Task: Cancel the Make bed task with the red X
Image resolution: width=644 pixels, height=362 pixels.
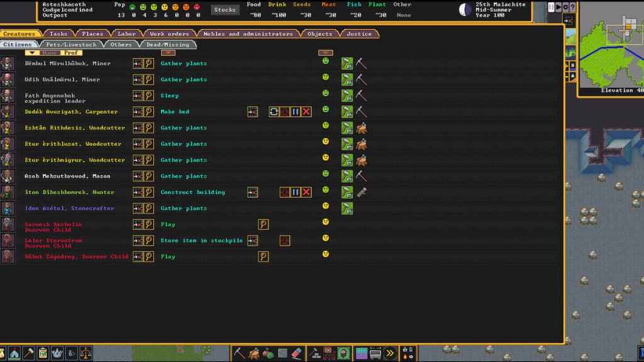Action: click(x=306, y=111)
